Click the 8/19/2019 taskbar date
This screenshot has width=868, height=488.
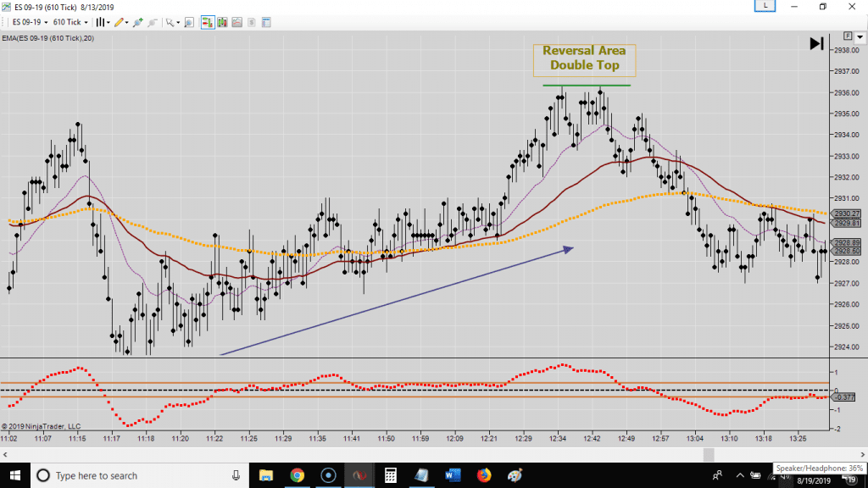814,481
